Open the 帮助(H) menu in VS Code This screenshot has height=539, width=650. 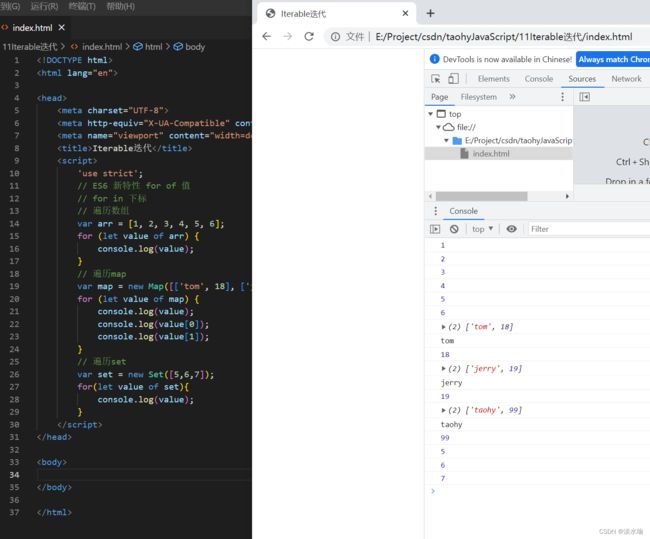click(120, 6)
